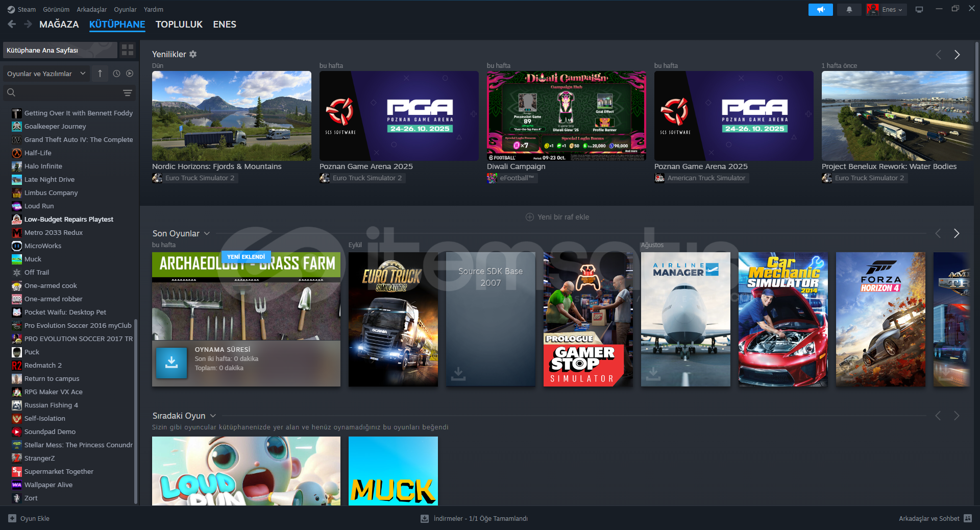This screenshot has width=980, height=530.
Task: Select Supermarket Together in the game list
Action: pos(59,471)
